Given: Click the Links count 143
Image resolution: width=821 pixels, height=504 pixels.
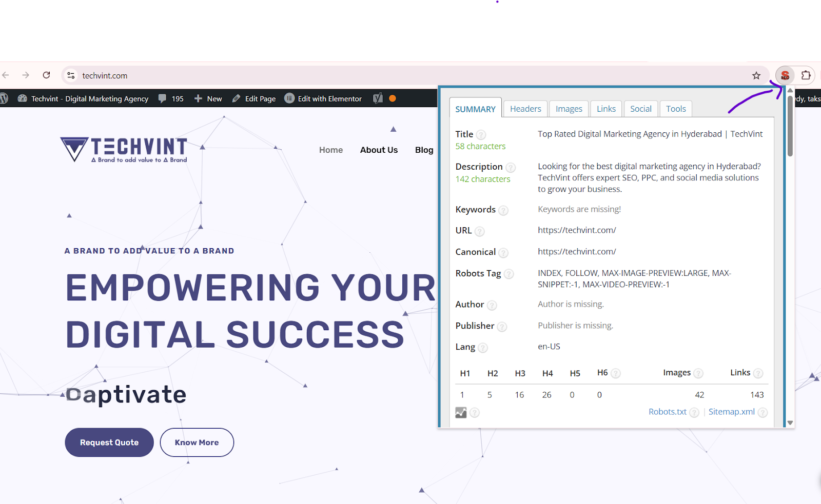Looking at the screenshot, I should tap(757, 395).
